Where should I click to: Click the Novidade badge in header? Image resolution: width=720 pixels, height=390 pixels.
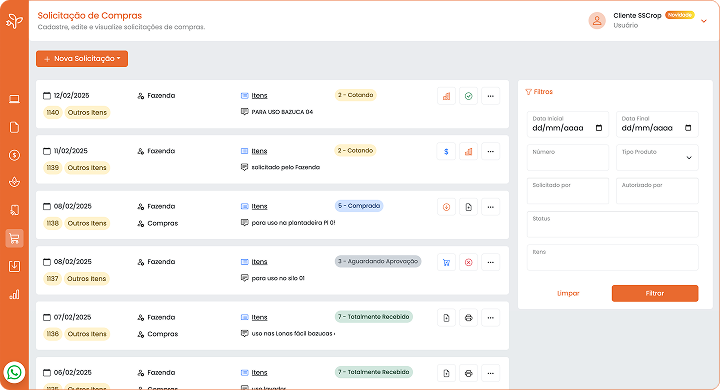pos(680,15)
